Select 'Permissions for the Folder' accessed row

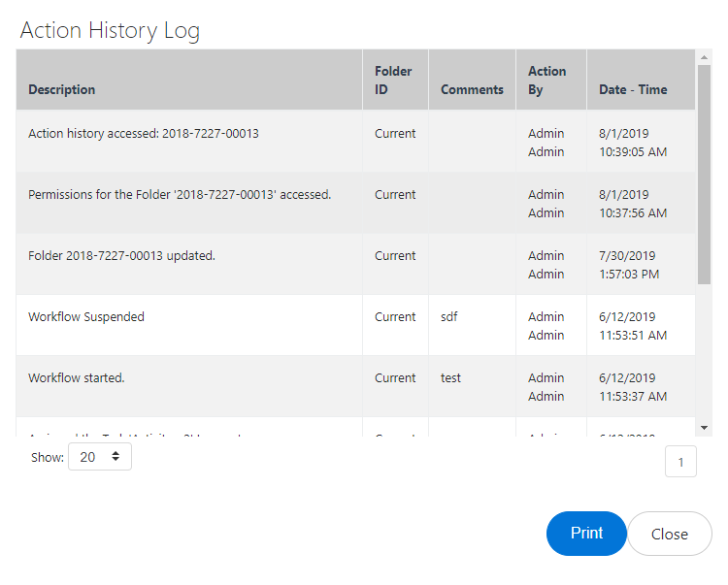click(x=355, y=203)
